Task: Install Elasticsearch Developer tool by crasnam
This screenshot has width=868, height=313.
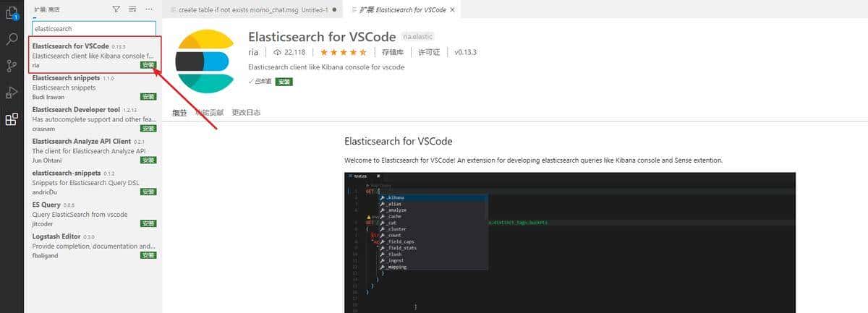Action: click(148, 128)
